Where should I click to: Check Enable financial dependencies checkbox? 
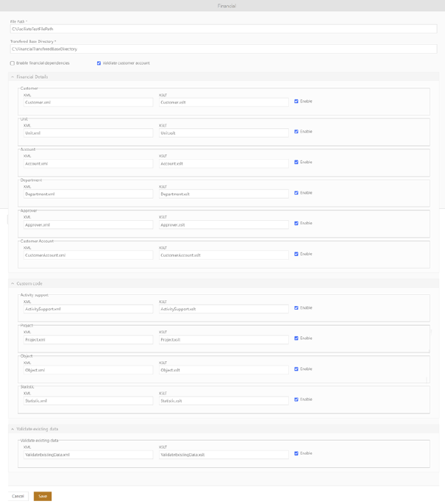click(13, 63)
